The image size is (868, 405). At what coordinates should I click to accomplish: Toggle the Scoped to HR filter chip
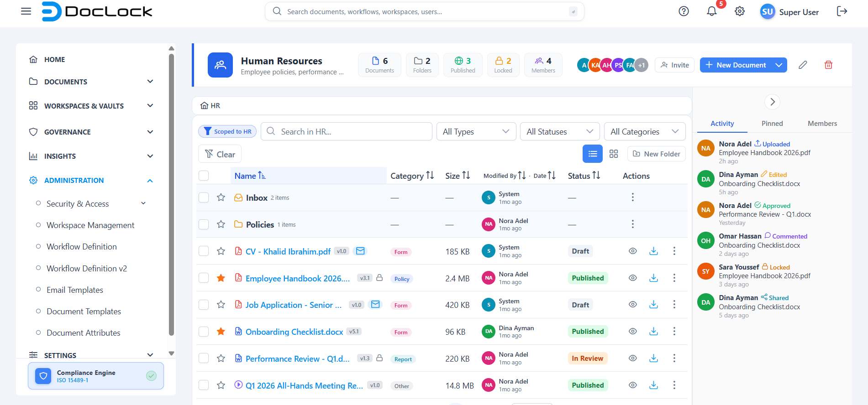227,131
